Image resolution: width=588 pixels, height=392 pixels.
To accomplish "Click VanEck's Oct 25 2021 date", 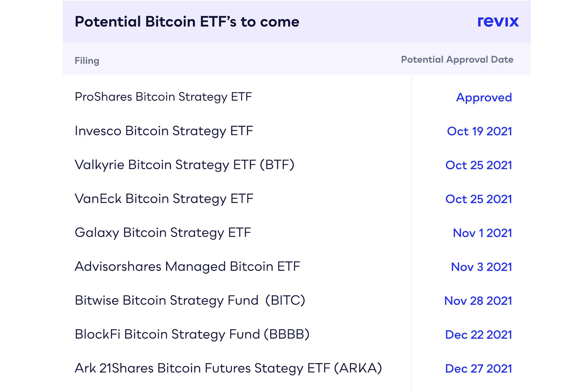I will pyautogui.click(x=479, y=199).
